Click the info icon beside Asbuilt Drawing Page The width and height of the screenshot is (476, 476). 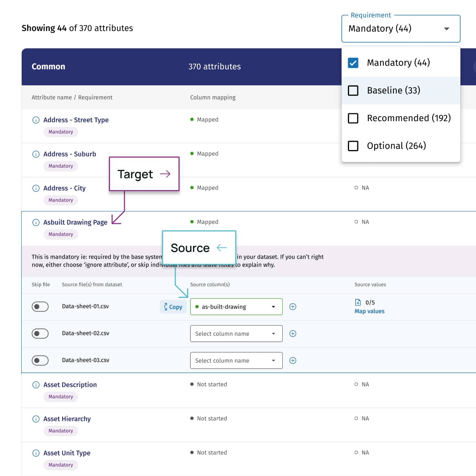click(x=36, y=222)
